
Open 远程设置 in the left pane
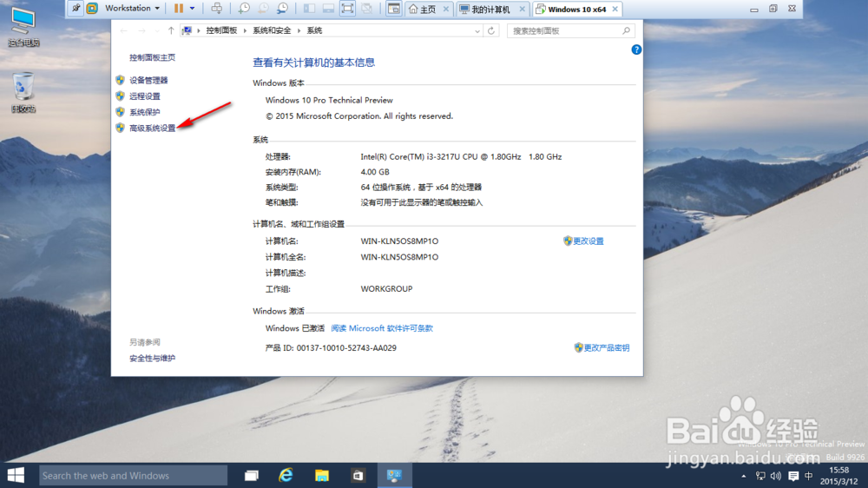(x=144, y=96)
